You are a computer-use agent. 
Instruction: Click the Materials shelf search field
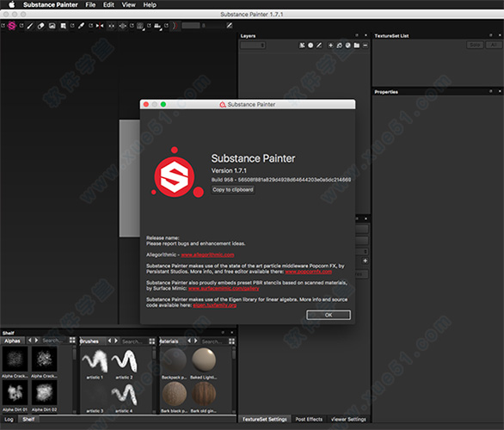213,341
